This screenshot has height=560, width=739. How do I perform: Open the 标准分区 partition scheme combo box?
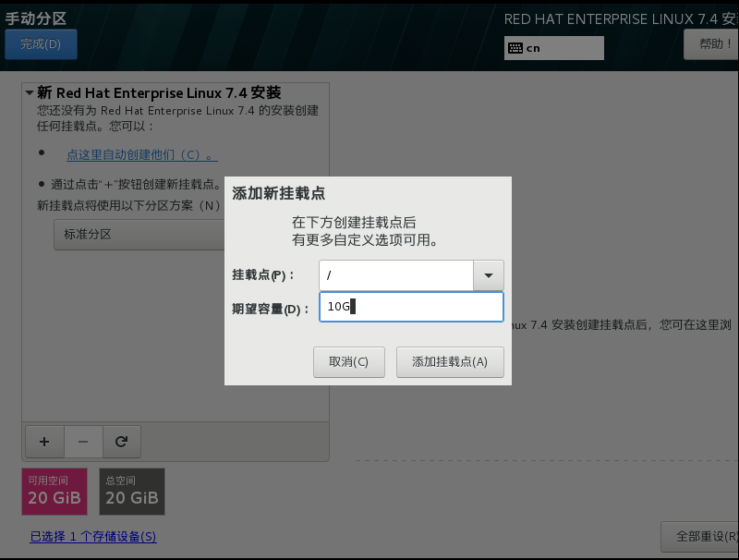pos(139,235)
